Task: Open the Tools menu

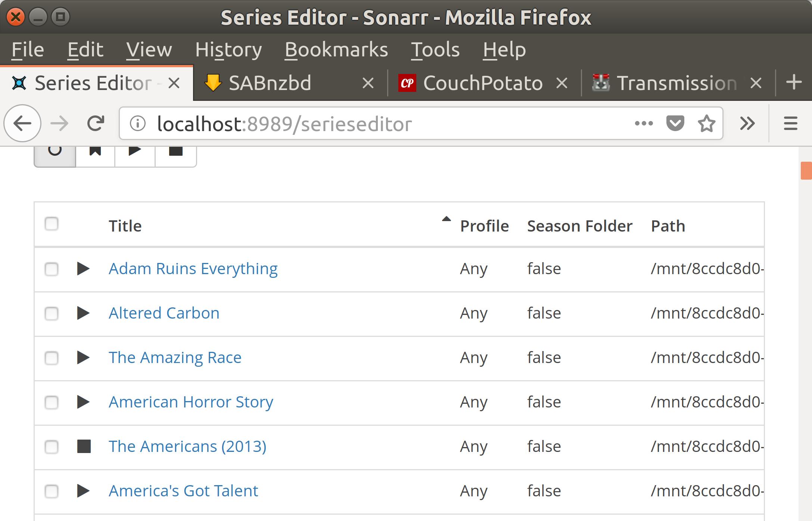Action: tap(435, 50)
